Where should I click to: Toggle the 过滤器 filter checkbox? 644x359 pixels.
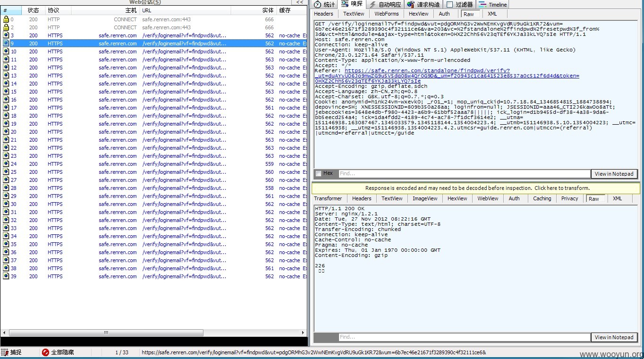[449, 4]
